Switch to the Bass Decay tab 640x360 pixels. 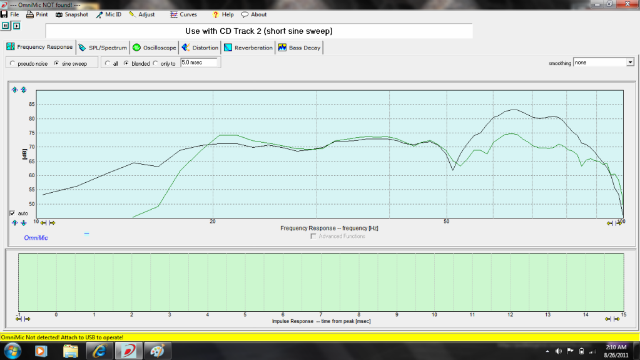(x=299, y=48)
